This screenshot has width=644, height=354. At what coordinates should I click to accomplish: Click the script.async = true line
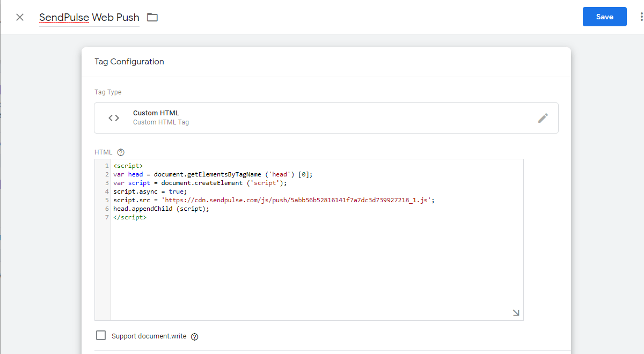(150, 191)
